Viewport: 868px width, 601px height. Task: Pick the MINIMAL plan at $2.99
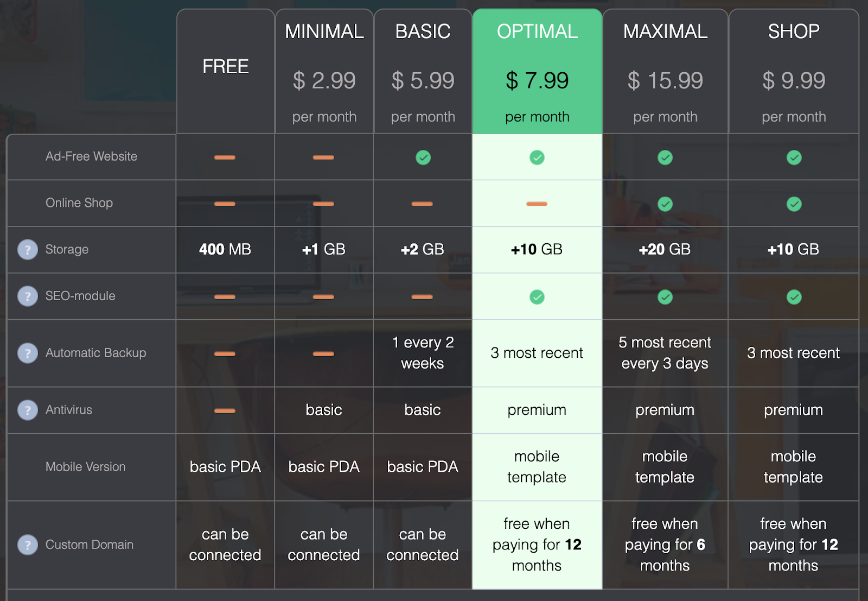tap(324, 80)
